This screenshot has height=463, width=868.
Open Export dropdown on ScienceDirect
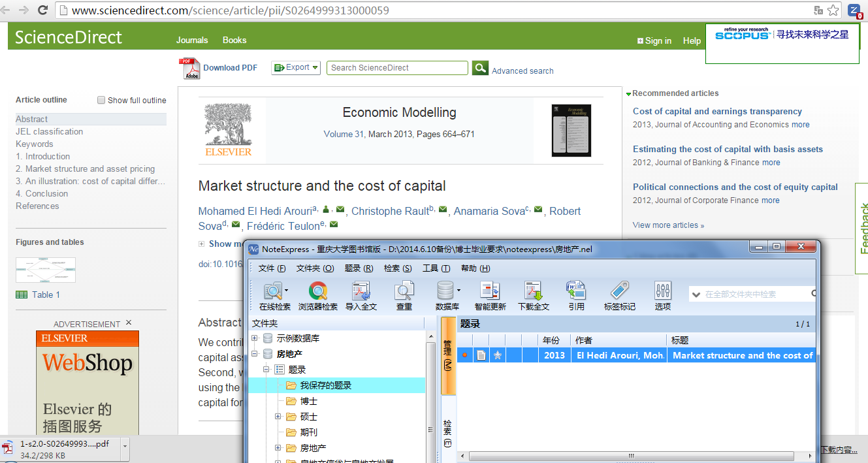point(296,67)
